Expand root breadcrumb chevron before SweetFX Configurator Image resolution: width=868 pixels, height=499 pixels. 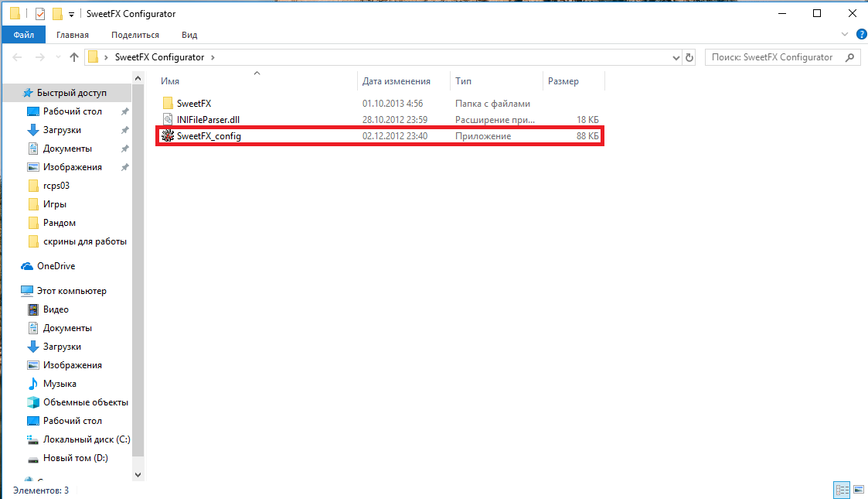106,57
